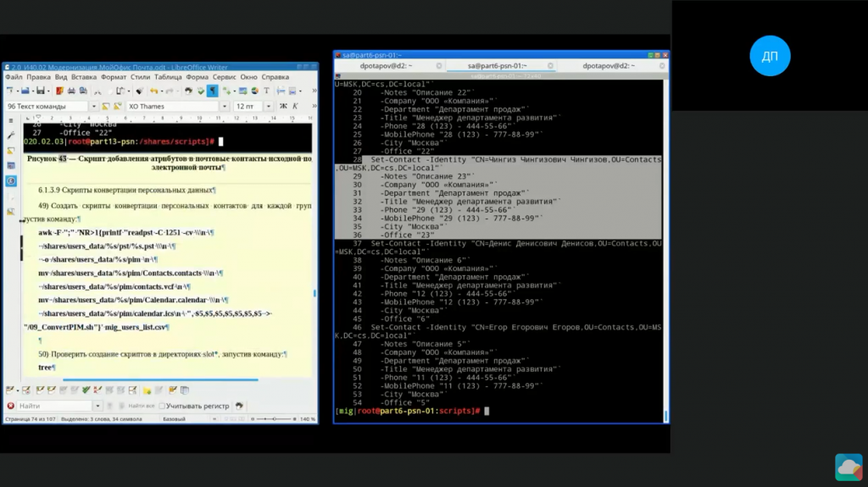The image size is (868, 487).
Task: Enable the Учитывать регистр checkbox
Action: click(162, 406)
